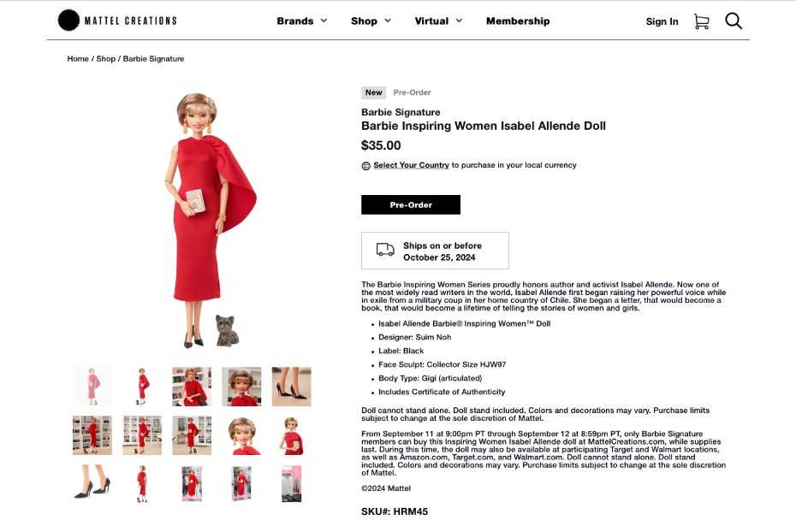
Task: Go to Home in breadcrumb
Action: (78, 59)
